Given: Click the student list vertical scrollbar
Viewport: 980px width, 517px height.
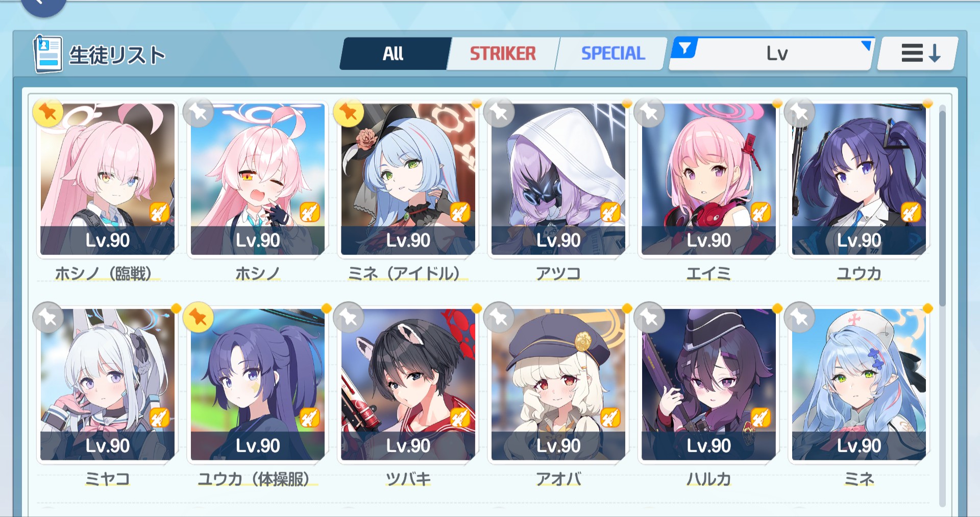Looking at the screenshot, I should point(942,306).
